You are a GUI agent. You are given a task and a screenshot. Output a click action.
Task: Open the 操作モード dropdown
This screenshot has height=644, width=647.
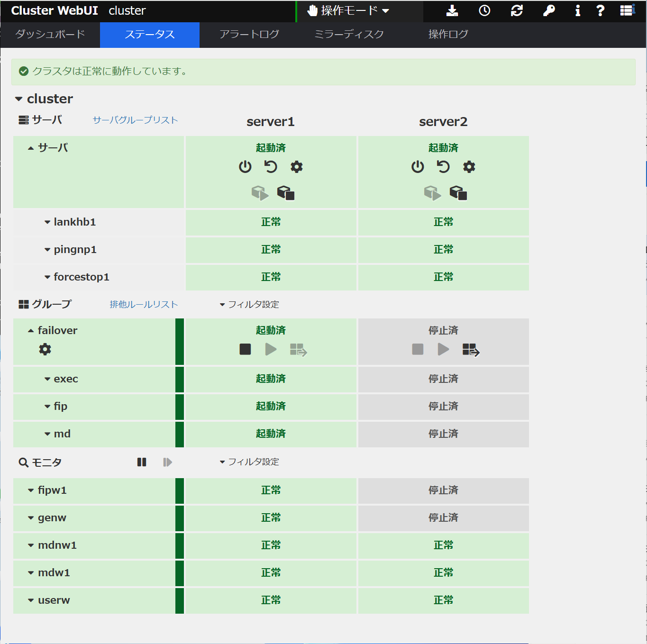click(348, 11)
